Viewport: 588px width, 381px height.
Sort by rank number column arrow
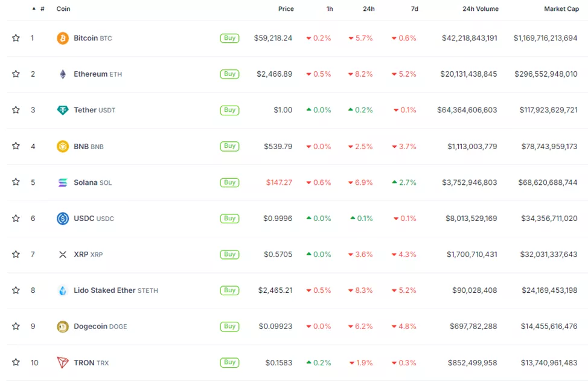34,9
